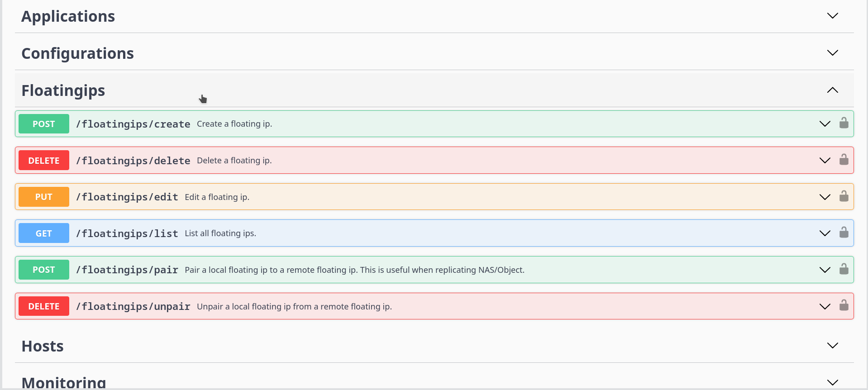This screenshot has height=390, width=868.
Task: Expand the /floatingips/create operation chevron
Action: click(825, 124)
